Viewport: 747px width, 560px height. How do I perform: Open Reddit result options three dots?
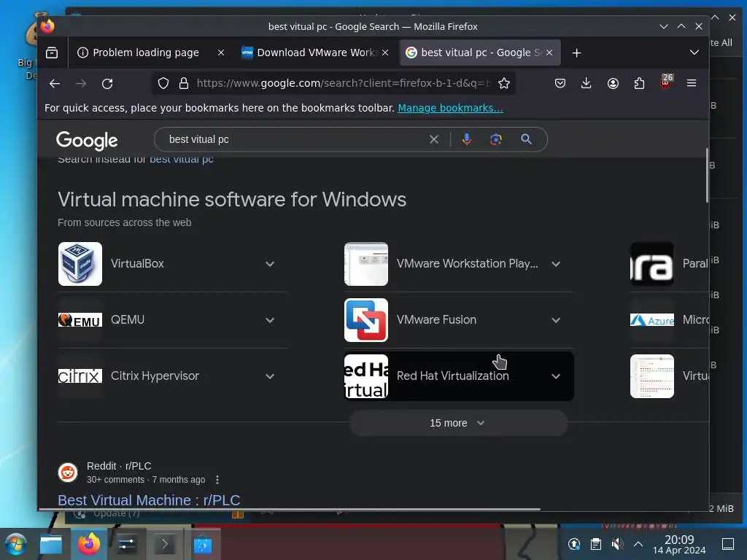coord(217,480)
